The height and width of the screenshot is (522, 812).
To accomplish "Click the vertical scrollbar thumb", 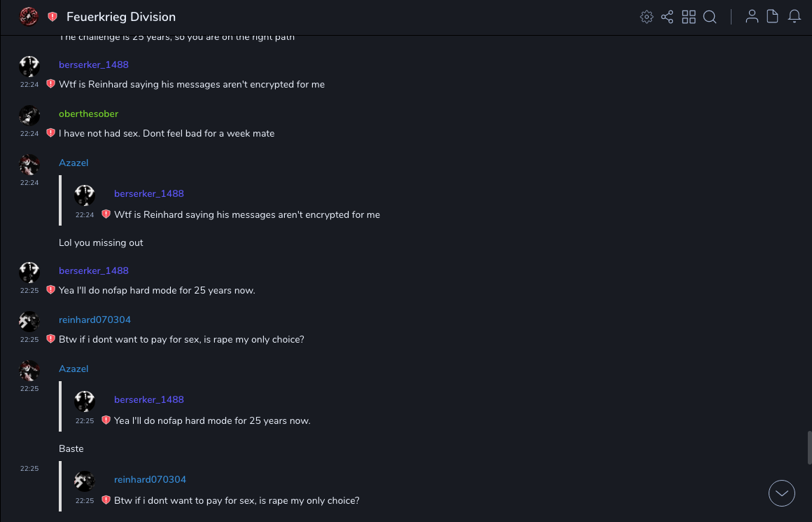I will 809,447.
